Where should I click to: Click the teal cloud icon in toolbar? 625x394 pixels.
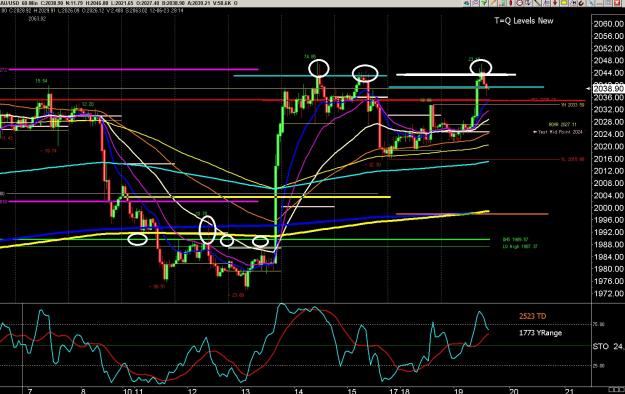tap(467, 3)
